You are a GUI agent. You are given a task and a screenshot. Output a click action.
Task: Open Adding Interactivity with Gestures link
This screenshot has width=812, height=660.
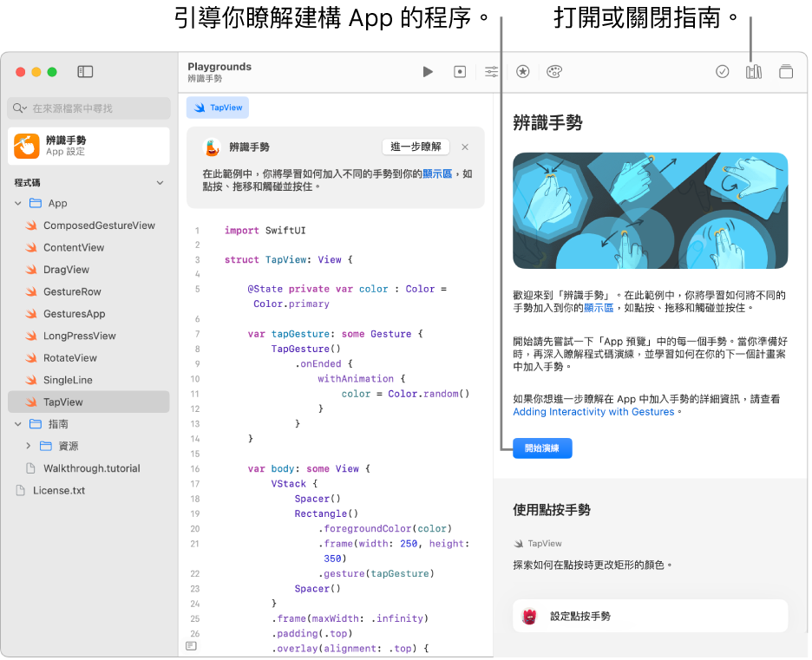pos(593,412)
